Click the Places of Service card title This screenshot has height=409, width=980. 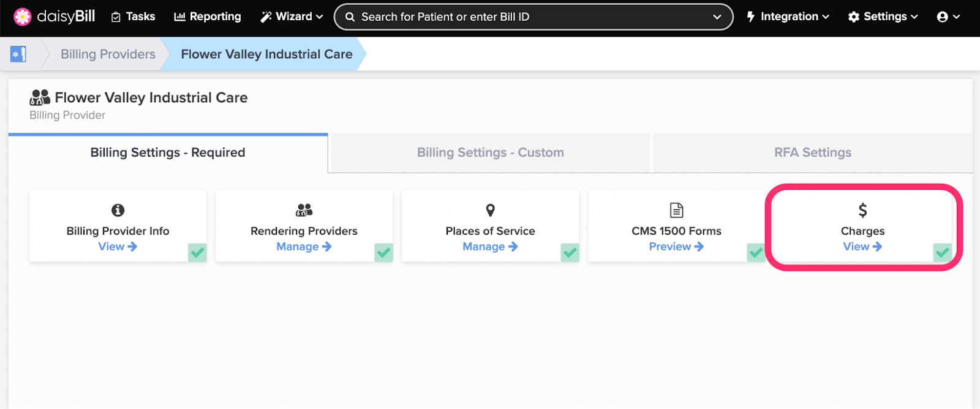(491, 231)
